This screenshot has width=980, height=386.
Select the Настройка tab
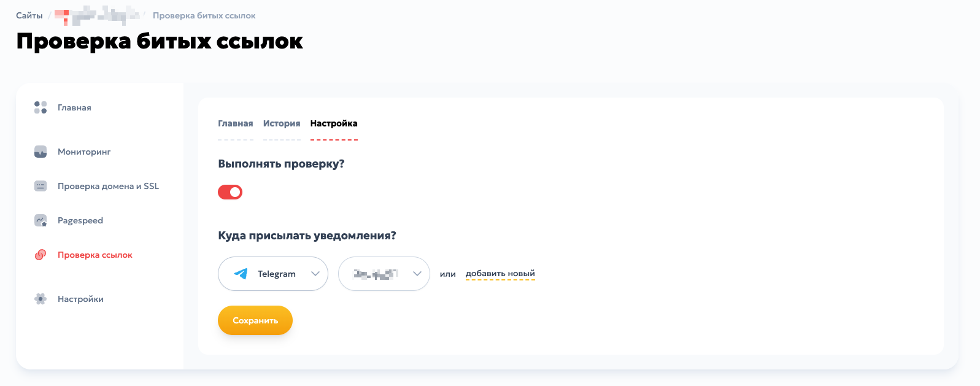334,123
